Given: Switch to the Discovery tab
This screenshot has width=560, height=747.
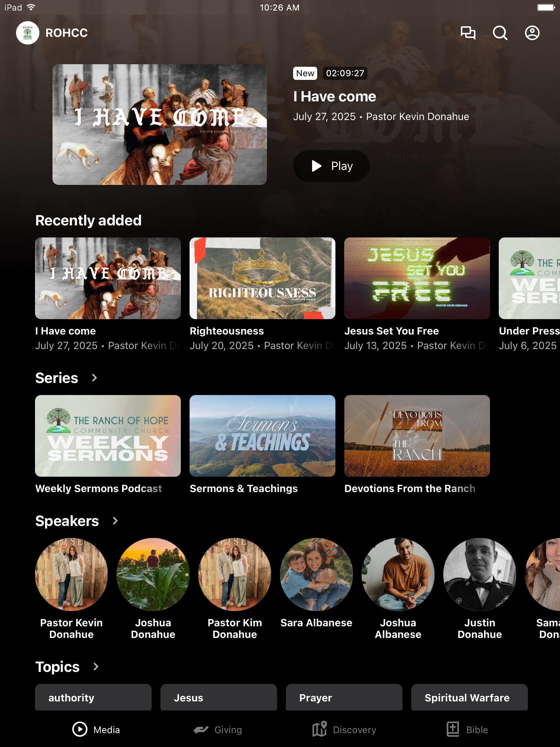Looking at the screenshot, I should pyautogui.click(x=344, y=729).
